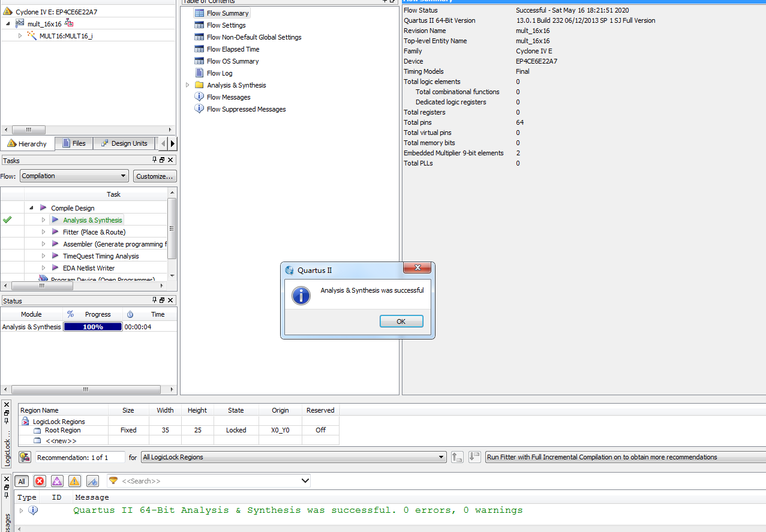The image size is (766, 532).
Task: Click the Analysis & Synthesis run arrow icon
Action: tap(55, 220)
